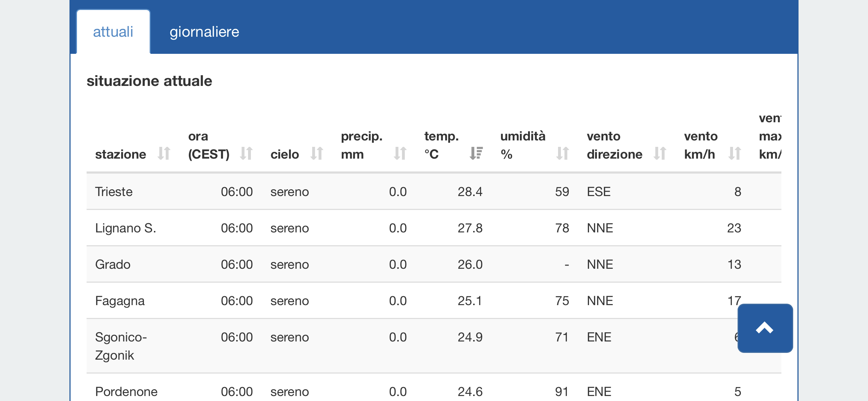Click the stazione column header text
868x401 pixels.
click(x=120, y=154)
